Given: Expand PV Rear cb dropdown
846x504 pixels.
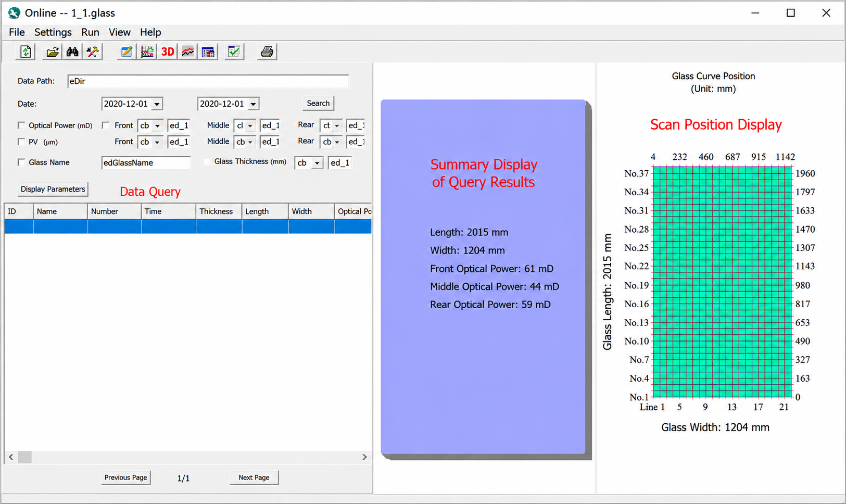Looking at the screenshot, I should [x=337, y=142].
